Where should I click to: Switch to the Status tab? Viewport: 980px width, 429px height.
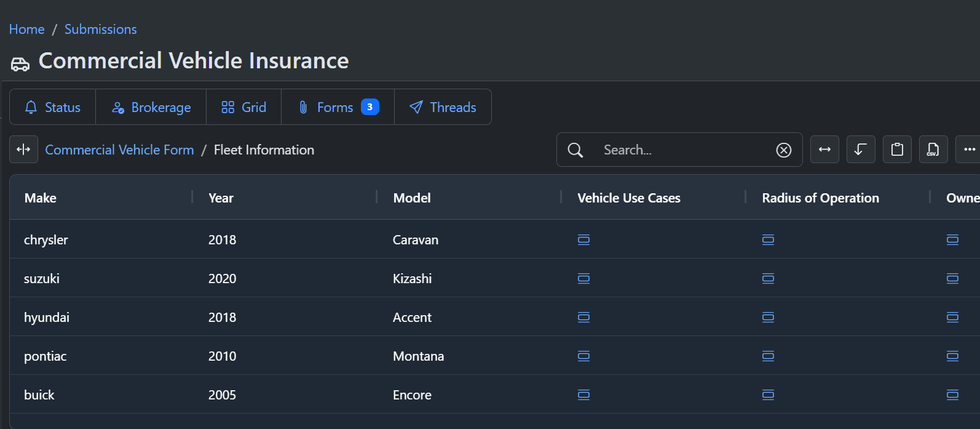53,107
